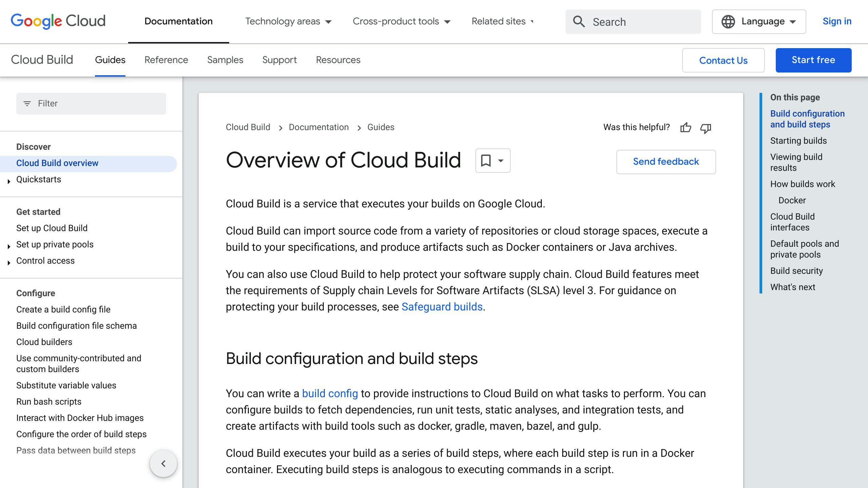Click the bookmark icon beside the title
Image resolution: width=868 pixels, height=488 pixels.
pos(486,161)
